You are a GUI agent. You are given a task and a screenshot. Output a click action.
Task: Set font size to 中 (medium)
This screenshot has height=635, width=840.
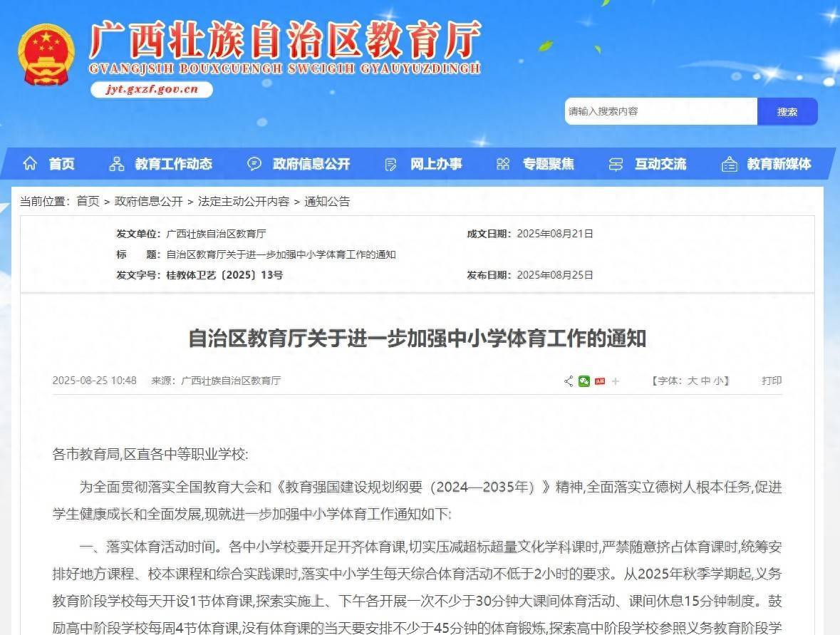pyautogui.click(x=705, y=381)
